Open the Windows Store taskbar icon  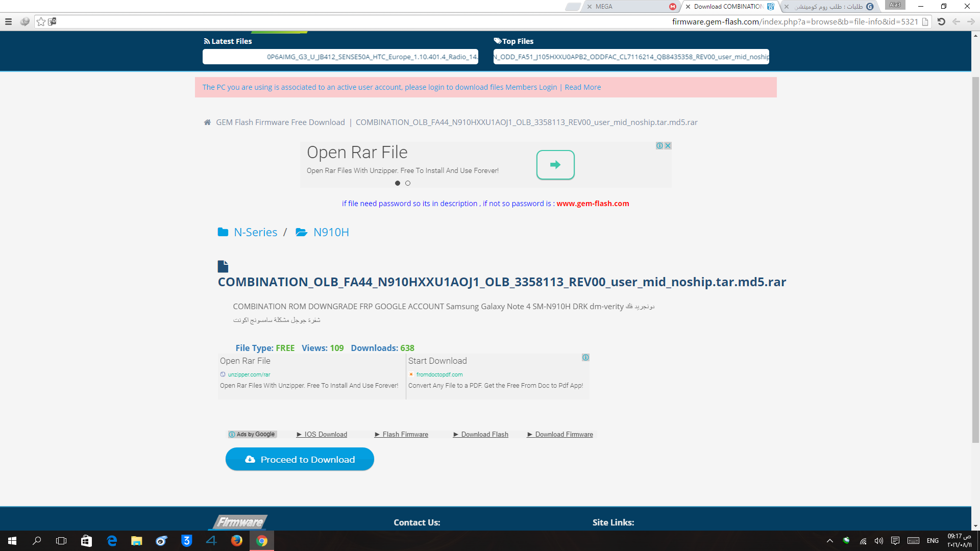86,541
